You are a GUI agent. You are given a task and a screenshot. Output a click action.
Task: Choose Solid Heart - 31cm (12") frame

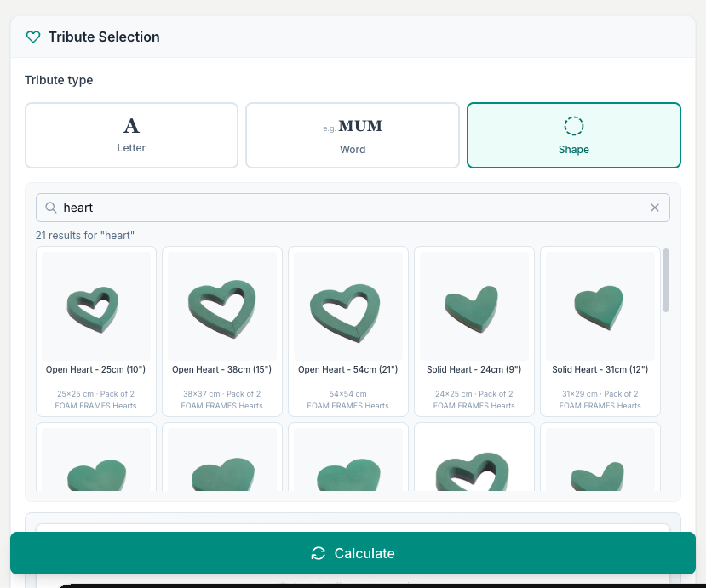pyautogui.click(x=600, y=331)
